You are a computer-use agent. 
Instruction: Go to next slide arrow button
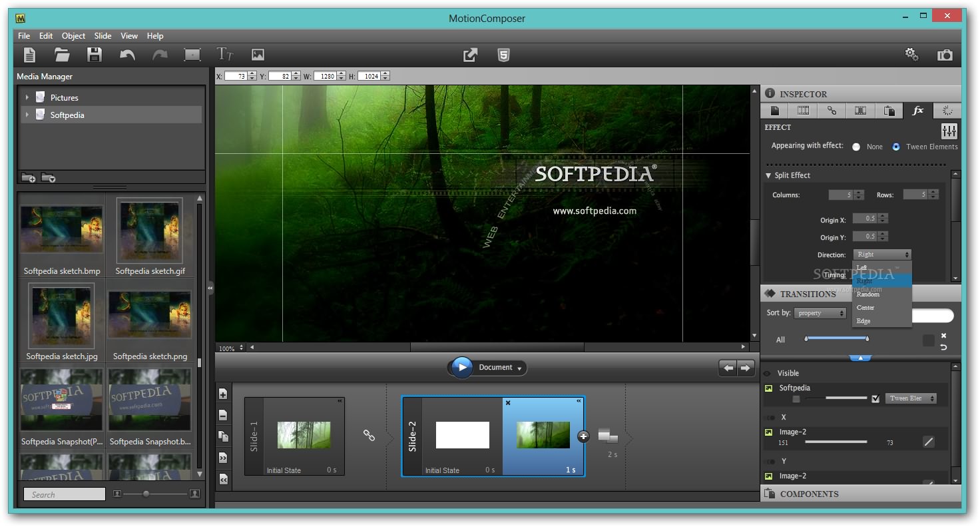point(746,368)
